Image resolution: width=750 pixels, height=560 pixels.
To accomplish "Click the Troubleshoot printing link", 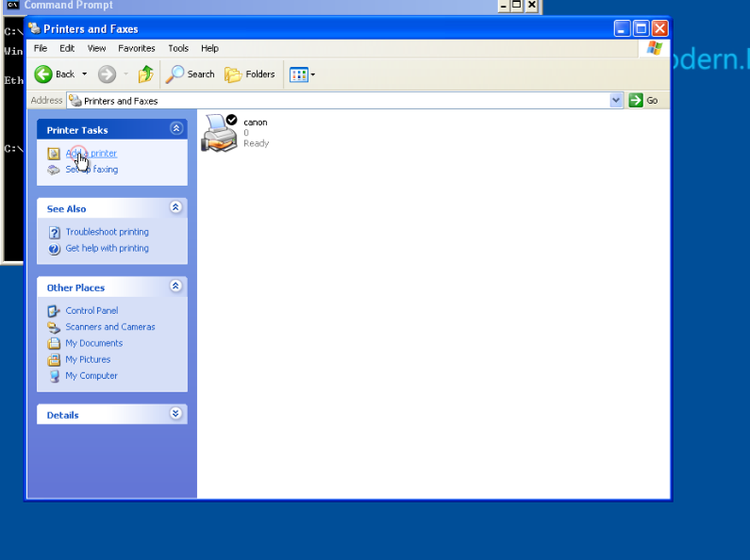I will (x=107, y=232).
